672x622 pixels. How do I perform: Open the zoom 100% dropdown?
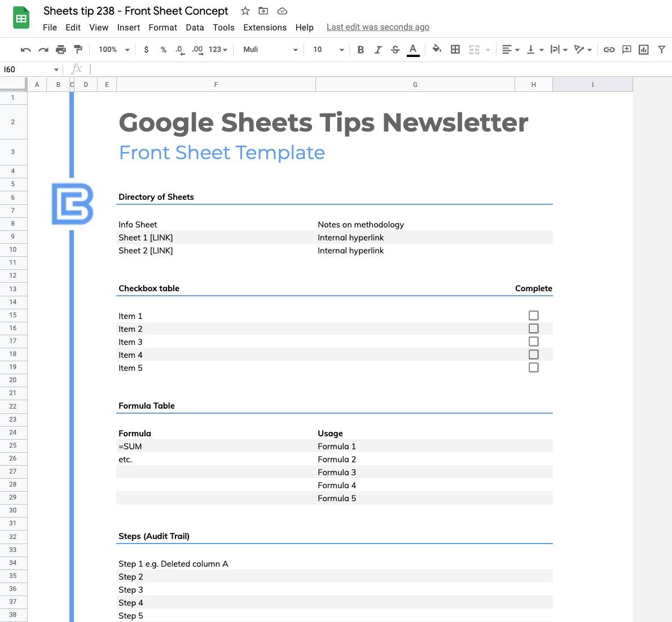(x=114, y=50)
